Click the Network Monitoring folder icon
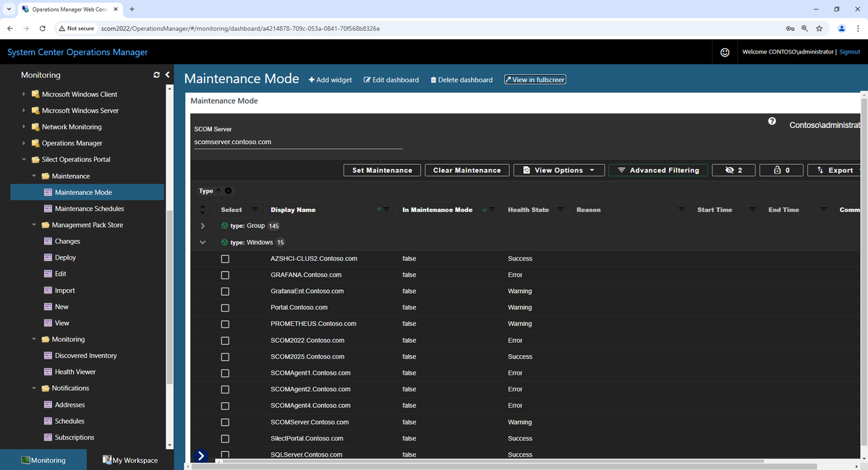Screen dimensions: 868x470 35,127
